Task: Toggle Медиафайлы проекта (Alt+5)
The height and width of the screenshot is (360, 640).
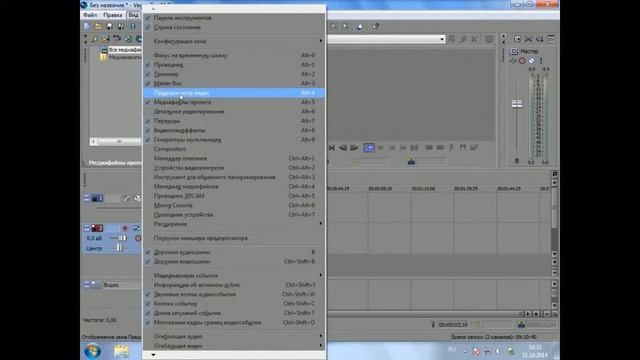Action: (235, 102)
